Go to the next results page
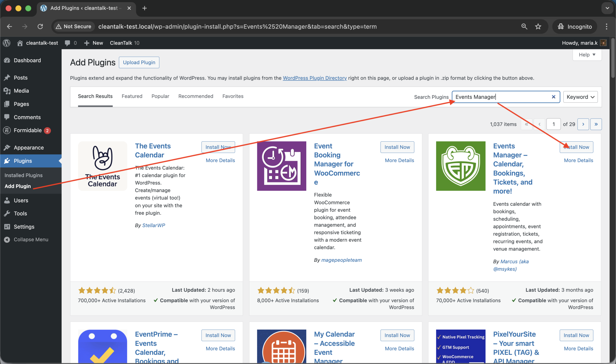The height and width of the screenshot is (364, 616). pyautogui.click(x=583, y=124)
